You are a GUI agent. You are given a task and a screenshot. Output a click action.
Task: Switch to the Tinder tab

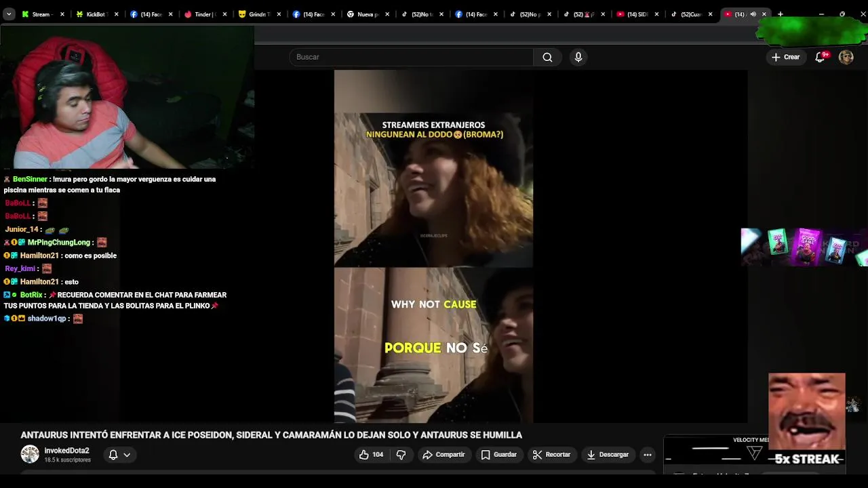click(x=205, y=14)
